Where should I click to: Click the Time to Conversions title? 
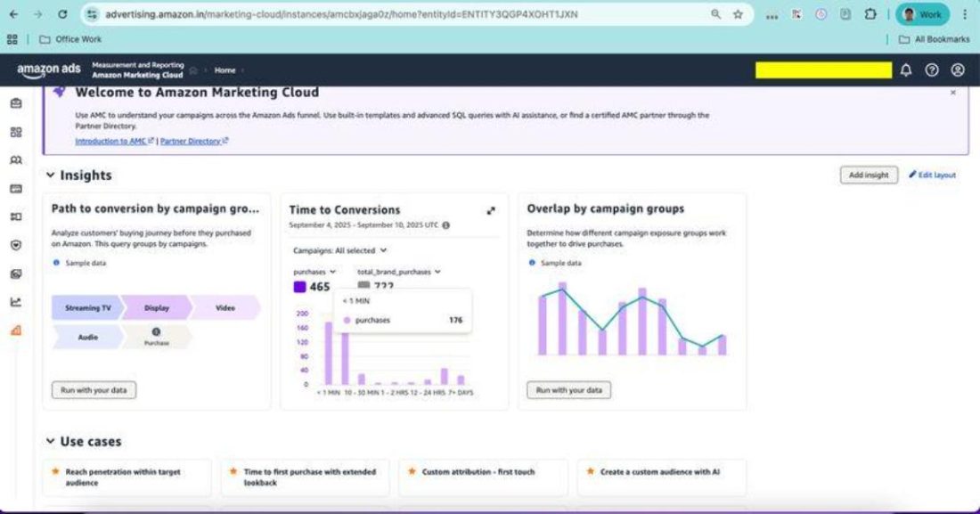tap(345, 210)
